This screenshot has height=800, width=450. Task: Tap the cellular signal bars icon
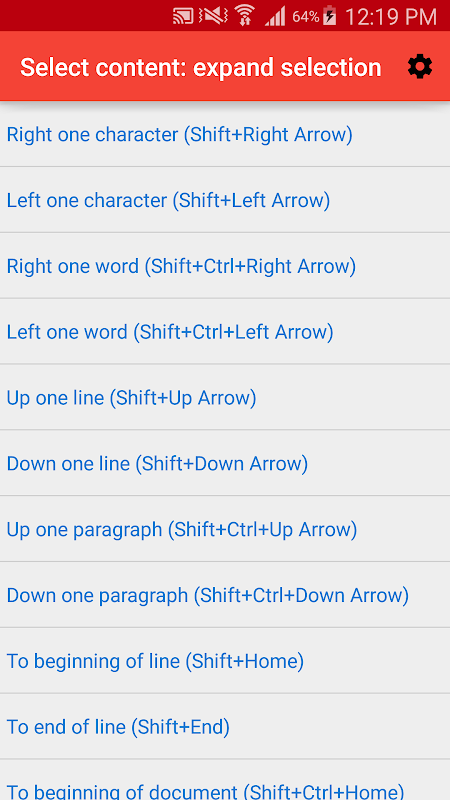tap(276, 17)
